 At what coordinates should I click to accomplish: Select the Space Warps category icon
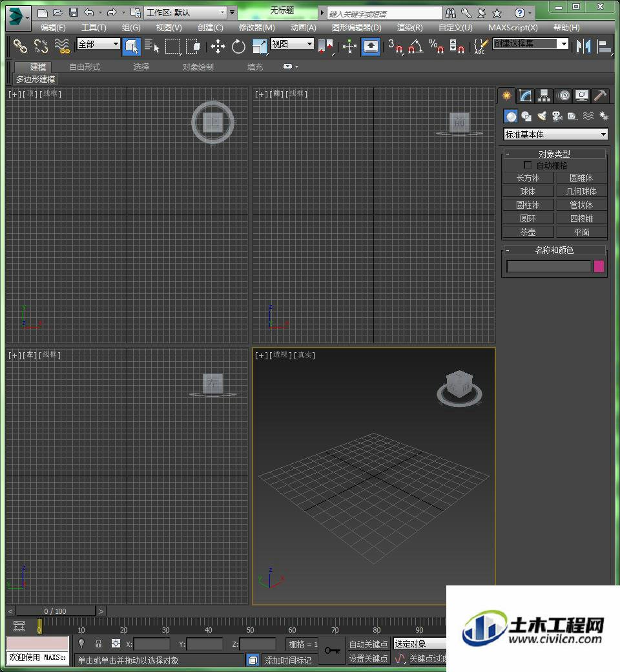(x=588, y=116)
